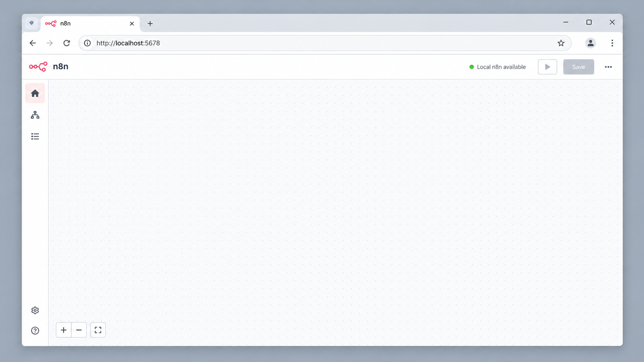This screenshot has height=362, width=644.
Task: Go back in browser history
Action: tap(33, 43)
